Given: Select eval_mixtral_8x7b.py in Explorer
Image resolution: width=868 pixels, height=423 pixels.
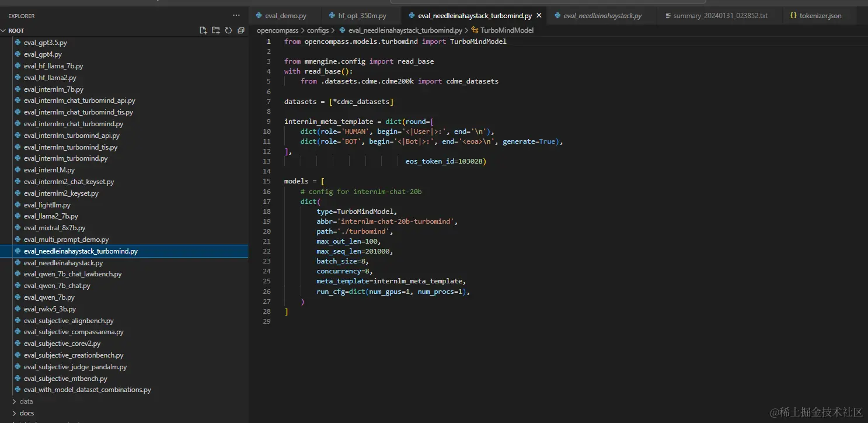Looking at the screenshot, I should coord(54,228).
